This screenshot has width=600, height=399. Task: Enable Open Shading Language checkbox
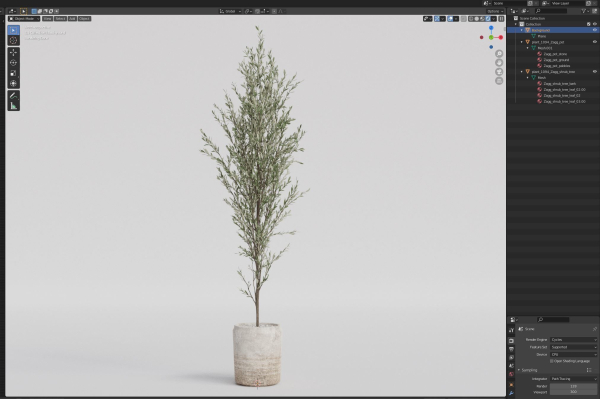point(552,361)
